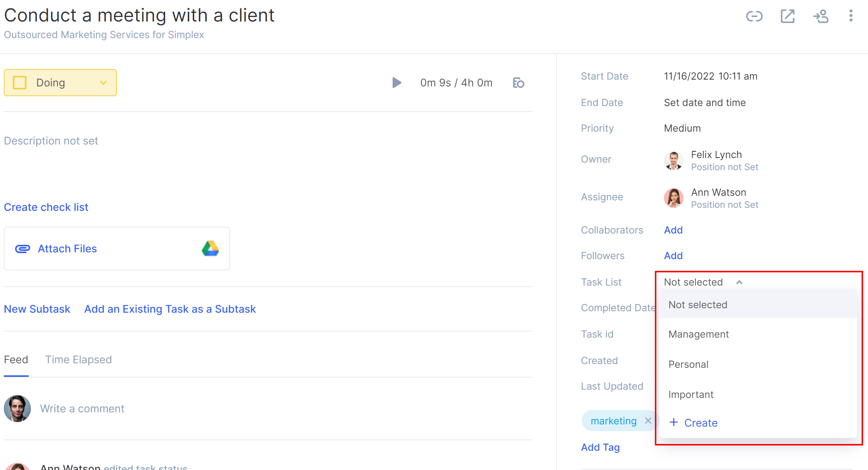Click the Google Drive icon
Image resolution: width=868 pixels, height=470 pixels.
click(210, 249)
